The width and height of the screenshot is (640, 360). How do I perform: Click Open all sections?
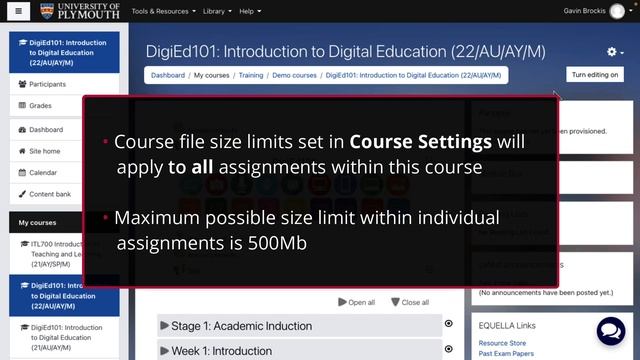356,302
